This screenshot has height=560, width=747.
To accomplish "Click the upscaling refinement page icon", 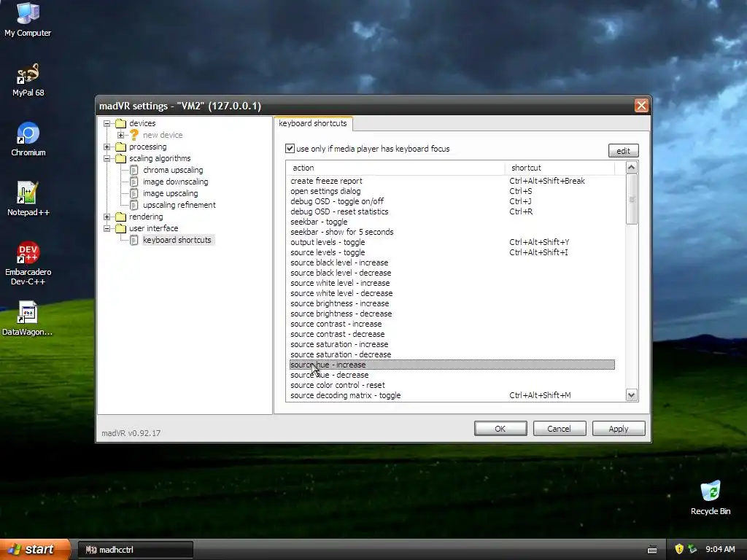I will click(134, 205).
